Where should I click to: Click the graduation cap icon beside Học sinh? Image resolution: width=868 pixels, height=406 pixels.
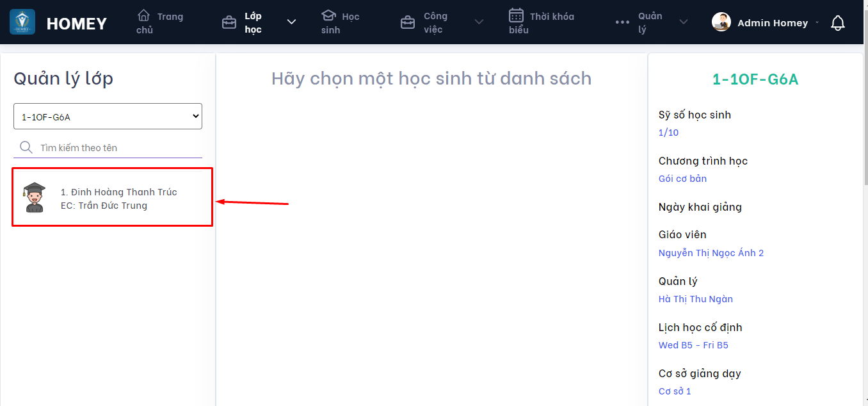click(329, 17)
